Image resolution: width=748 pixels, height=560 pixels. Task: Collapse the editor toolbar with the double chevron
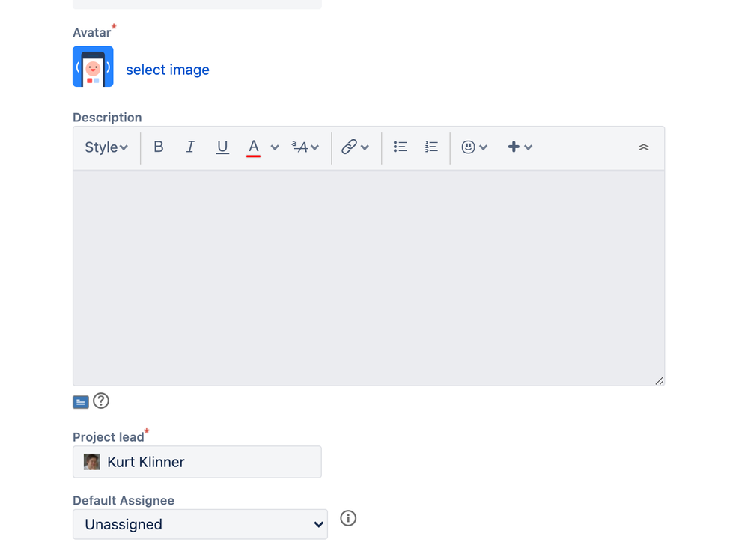pyautogui.click(x=643, y=147)
